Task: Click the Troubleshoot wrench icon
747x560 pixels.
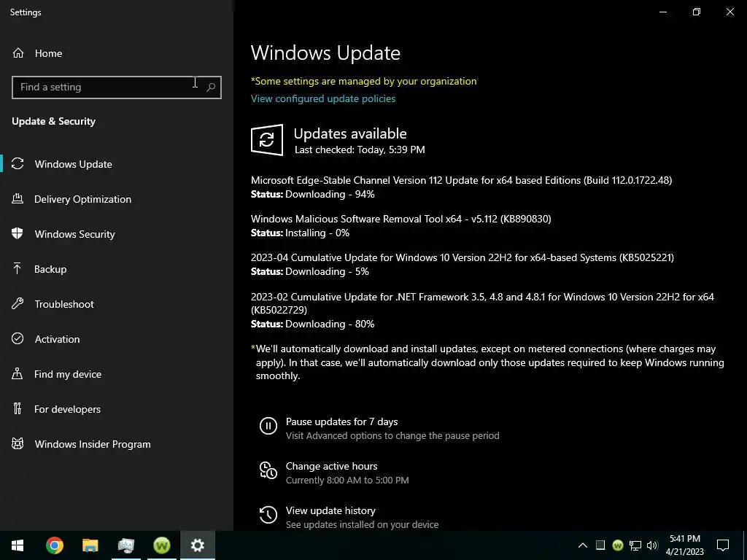Action: [x=18, y=304]
